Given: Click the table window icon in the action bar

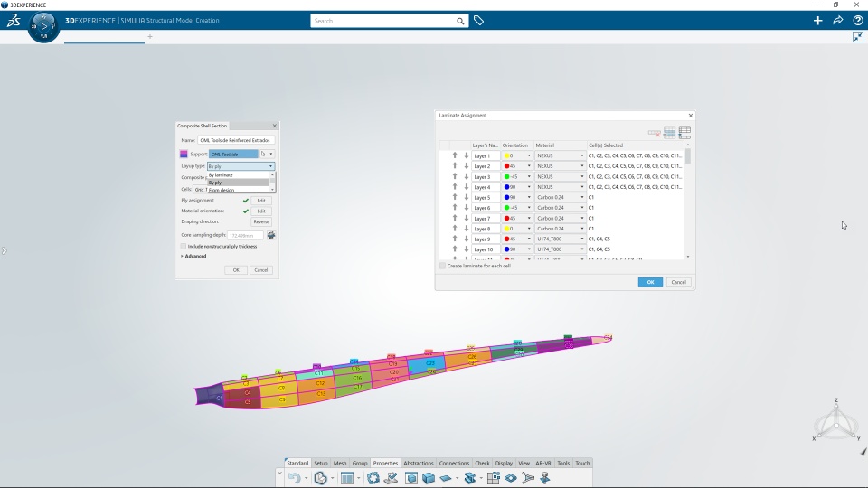Looking at the screenshot, I should [x=347, y=478].
